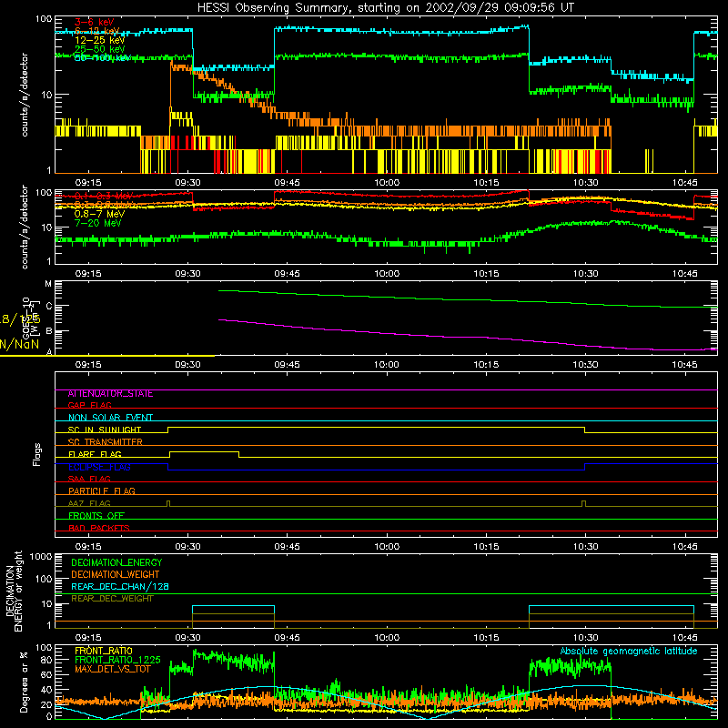Viewport: 728px width, 728px height.
Task: Click the FLARE_FLAG label
Action: coord(95,454)
